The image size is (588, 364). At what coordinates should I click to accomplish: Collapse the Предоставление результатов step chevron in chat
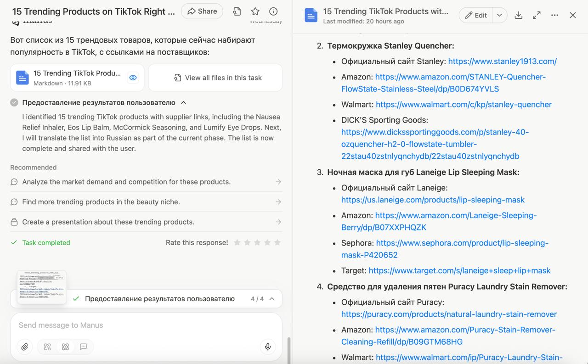point(183,102)
